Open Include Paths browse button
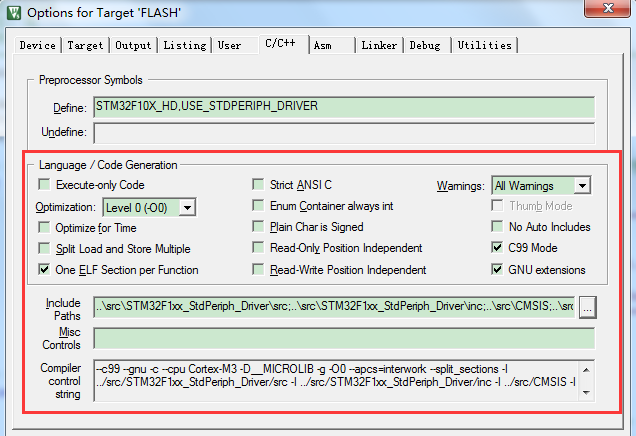Screen dimensions: 636x436 pyautogui.click(x=587, y=307)
